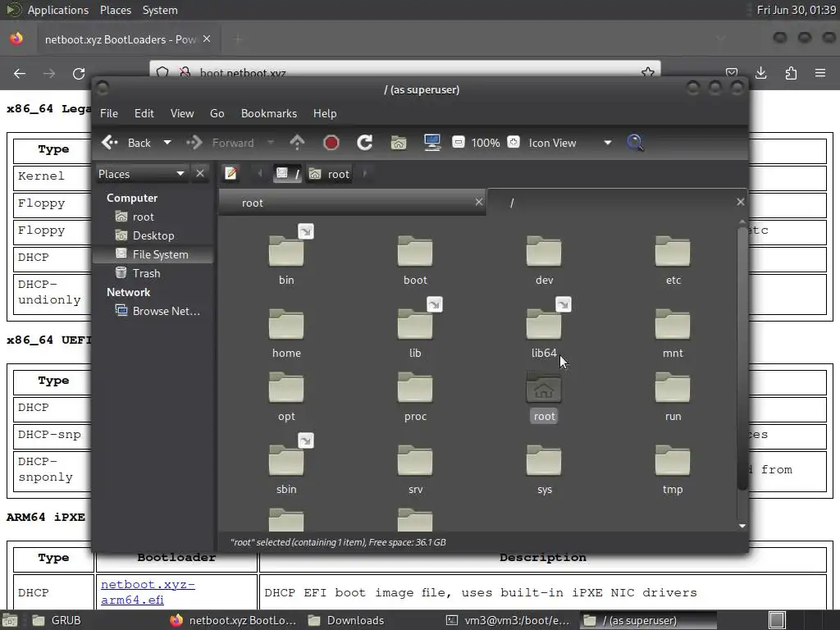This screenshot has width=840, height=630.
Task: Click Browse Network in the sidebar
Action: coord(153,311)
